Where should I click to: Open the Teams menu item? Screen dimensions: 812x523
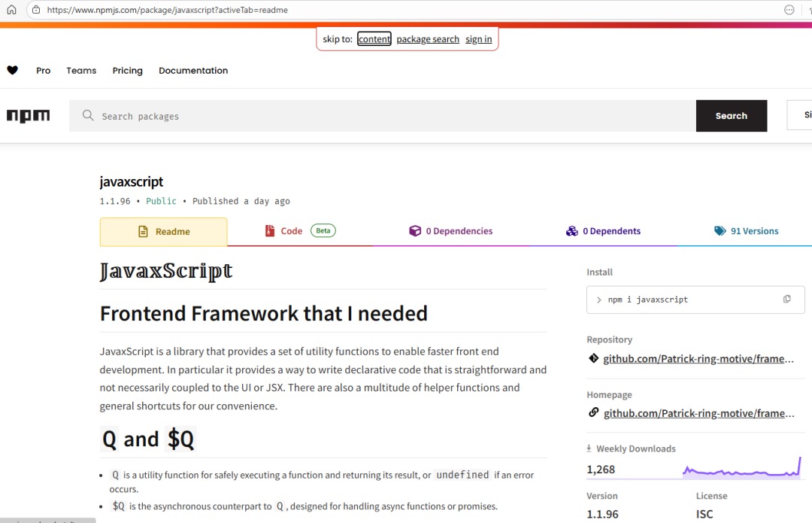coord(81,71)
